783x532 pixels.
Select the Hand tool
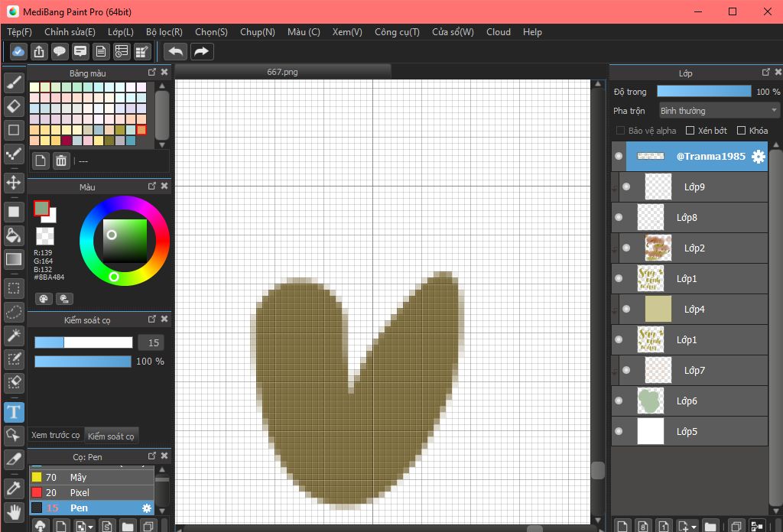[x=14, y=512]
